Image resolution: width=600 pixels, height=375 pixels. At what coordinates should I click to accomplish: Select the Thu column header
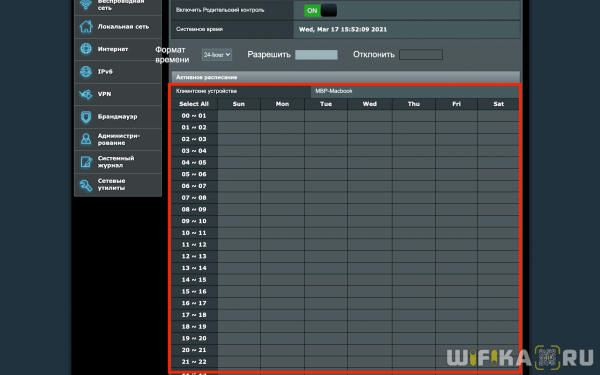click(414, 104)
